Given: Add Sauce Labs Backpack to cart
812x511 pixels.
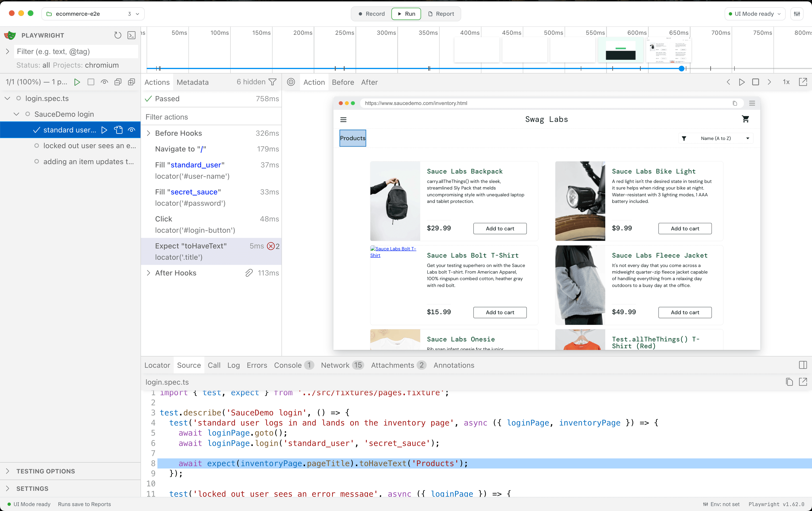Looking at the screenshot, I should click(500, 228).
